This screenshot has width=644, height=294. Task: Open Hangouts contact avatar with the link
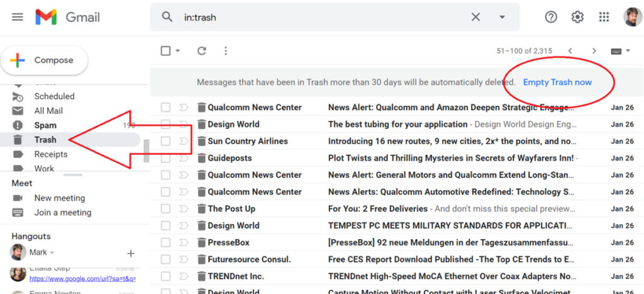[x=18, y=274]
